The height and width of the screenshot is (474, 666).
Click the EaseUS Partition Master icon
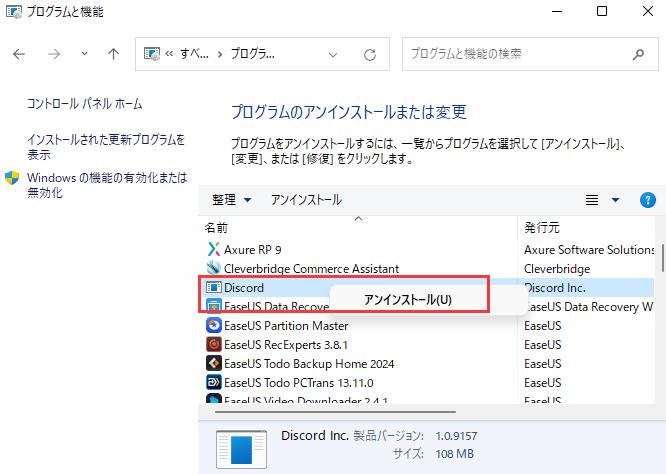(x=214, y=325)
